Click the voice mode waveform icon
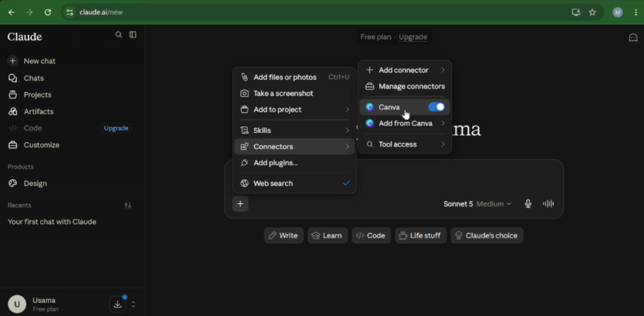Viewport: 644px width, 316px height. coord(548,204)
